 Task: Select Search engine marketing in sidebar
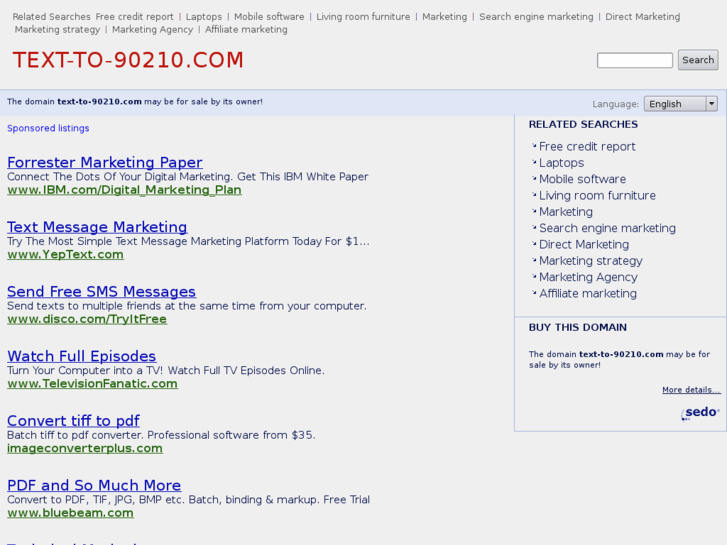[607, 228]
